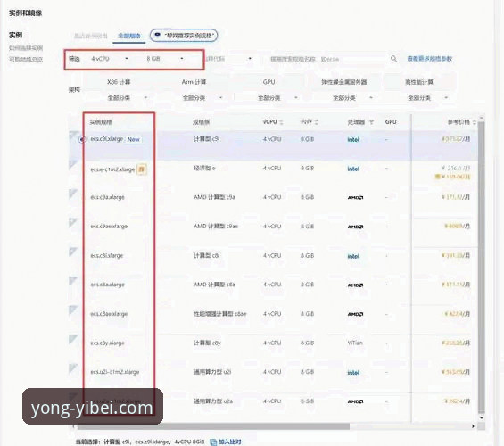This screenshot has height=446, width=504.
Task: Click the AMD logo in the ecs.c8ae.xlarge row
Action: click(356, 314)
